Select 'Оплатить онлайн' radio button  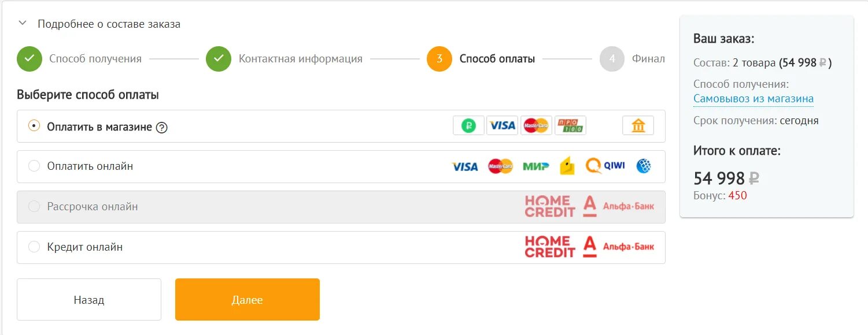coord(34,166)
